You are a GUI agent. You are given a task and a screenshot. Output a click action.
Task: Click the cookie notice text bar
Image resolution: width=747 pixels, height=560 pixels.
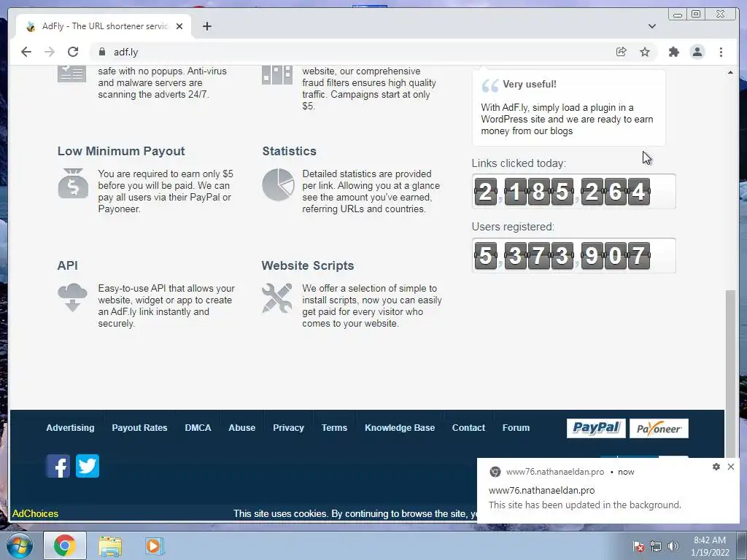point(355,513)
